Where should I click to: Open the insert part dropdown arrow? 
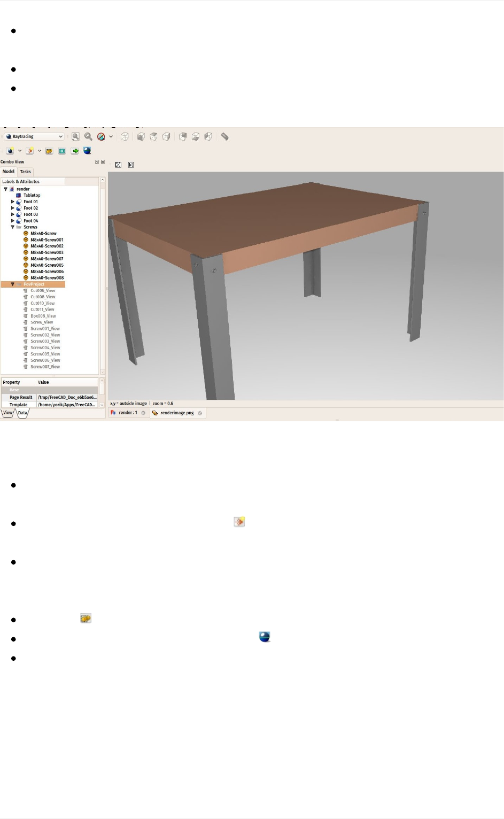(x=39, y=151)
